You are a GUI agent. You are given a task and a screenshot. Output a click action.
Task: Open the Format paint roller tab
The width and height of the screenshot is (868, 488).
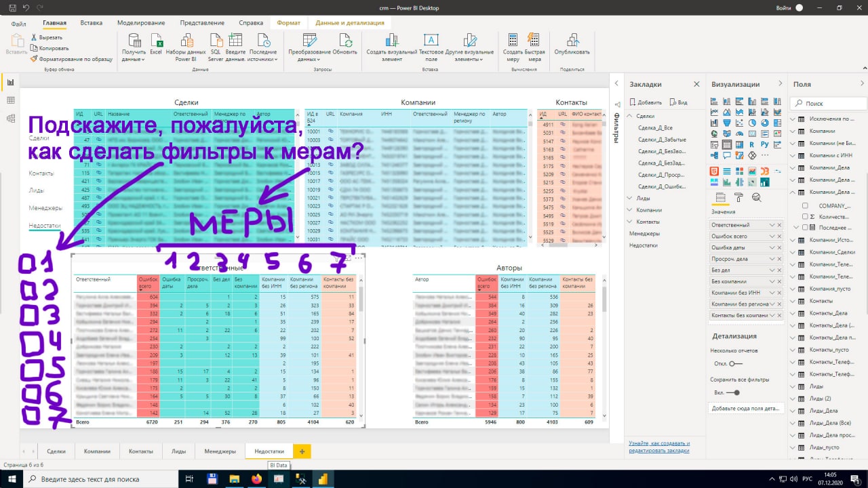[738, 198]
